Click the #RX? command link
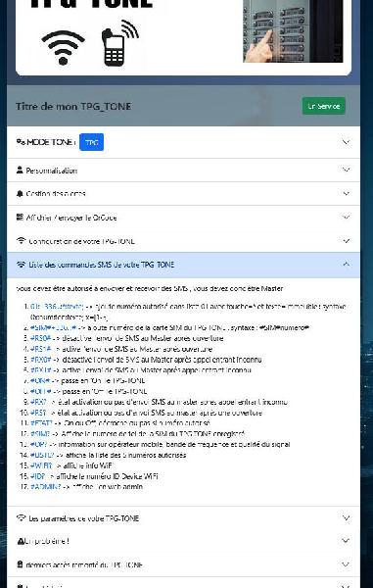Screen dimensions: 373x588 point(38,402)
